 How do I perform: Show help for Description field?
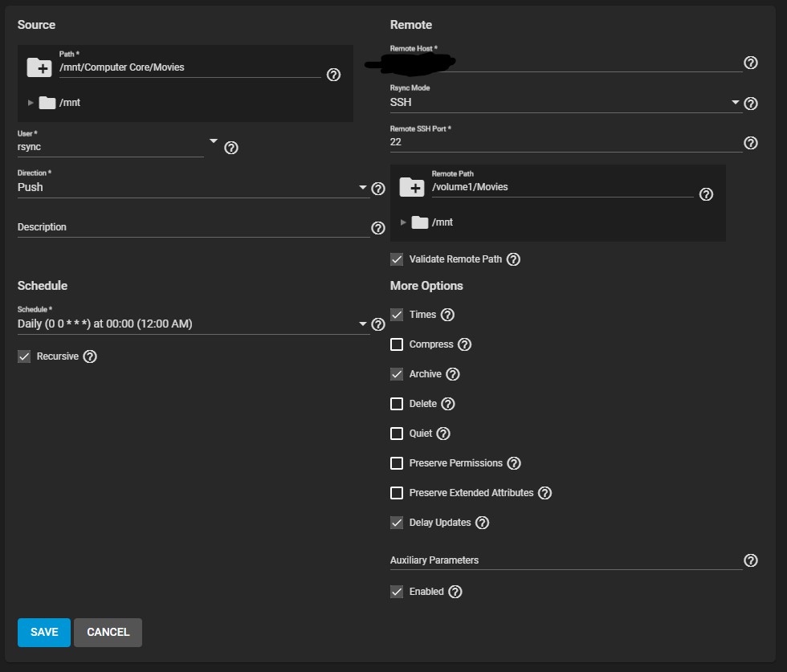click(x=378, y=228)
